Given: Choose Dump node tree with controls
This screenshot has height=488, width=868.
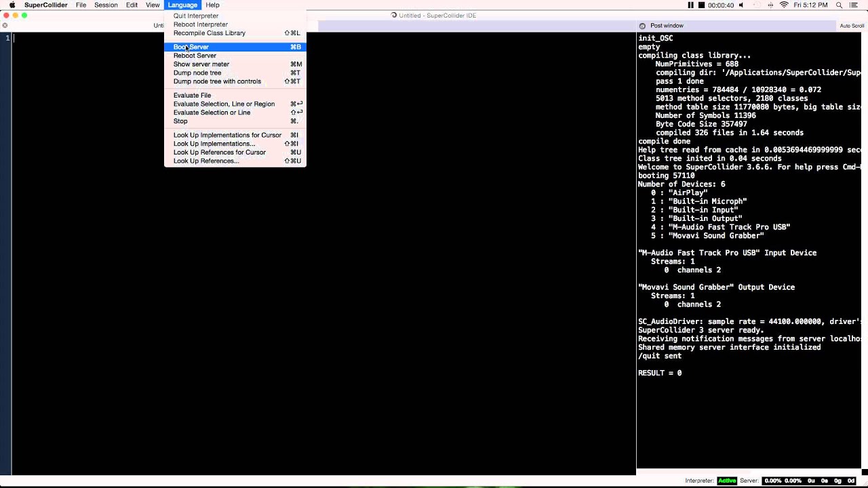Looking at the screenshot, I should [235, 81].
